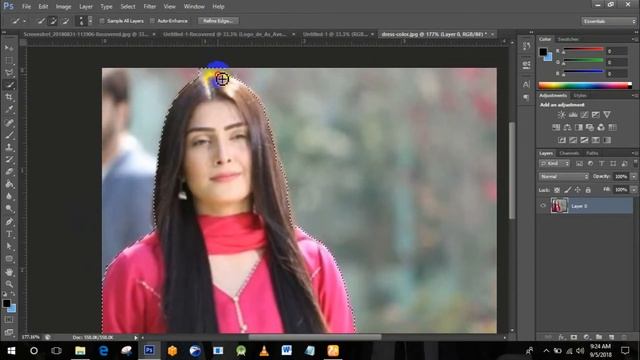Select the Hand tool
Viewport: 640px width, 360px height.
(9, 272)
